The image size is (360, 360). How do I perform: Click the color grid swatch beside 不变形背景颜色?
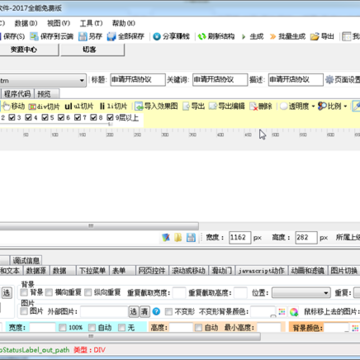(x=282, y=312)
